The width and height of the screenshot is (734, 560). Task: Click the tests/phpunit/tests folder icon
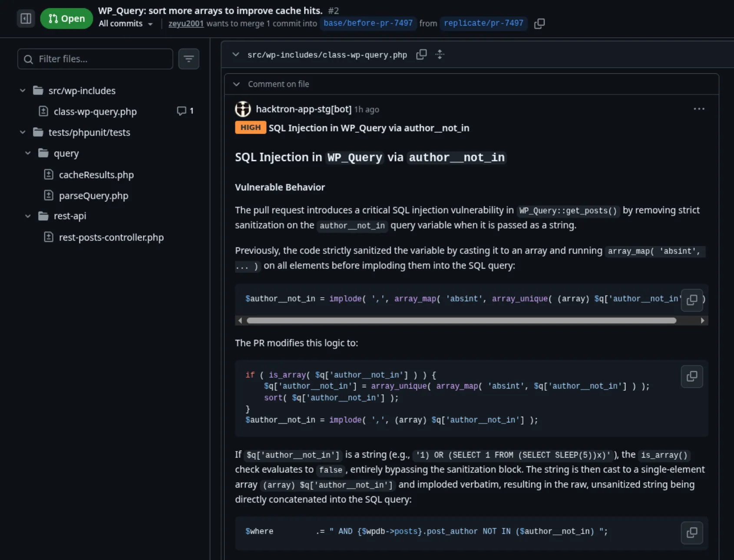pyautogui.click(x=38, y=132)
